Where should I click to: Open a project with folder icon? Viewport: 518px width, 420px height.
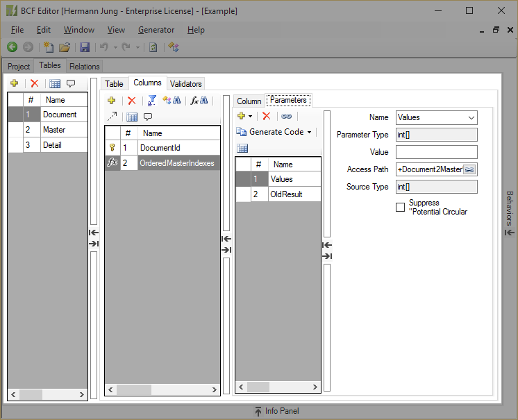(x=65, y=47)
